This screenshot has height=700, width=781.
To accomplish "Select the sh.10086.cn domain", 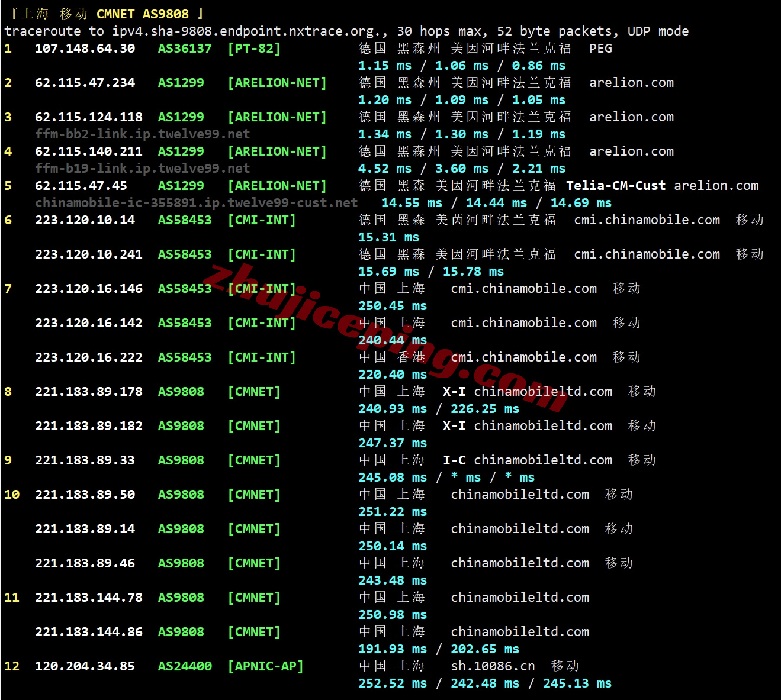I will pyautogui.click(x=493, y=666).
